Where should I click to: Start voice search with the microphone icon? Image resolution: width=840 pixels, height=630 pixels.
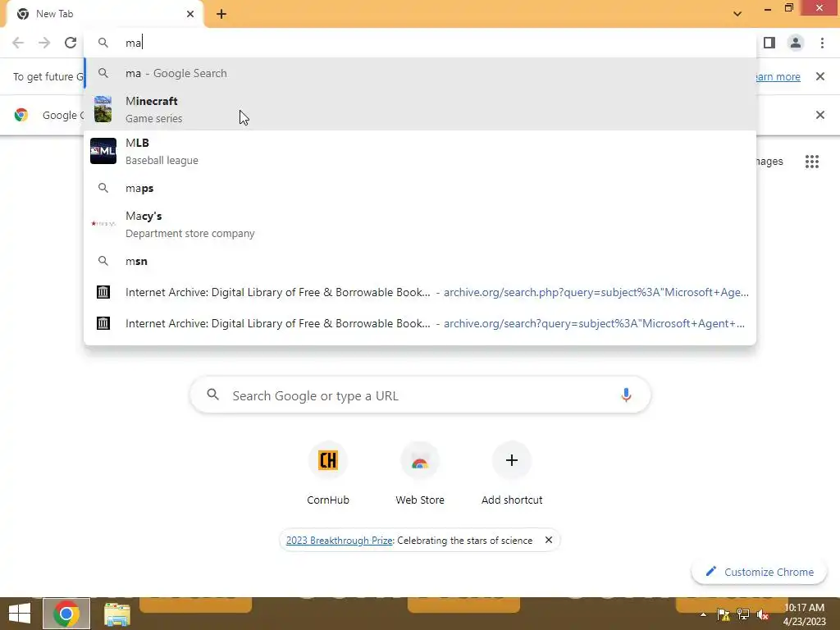coord(626,395)
